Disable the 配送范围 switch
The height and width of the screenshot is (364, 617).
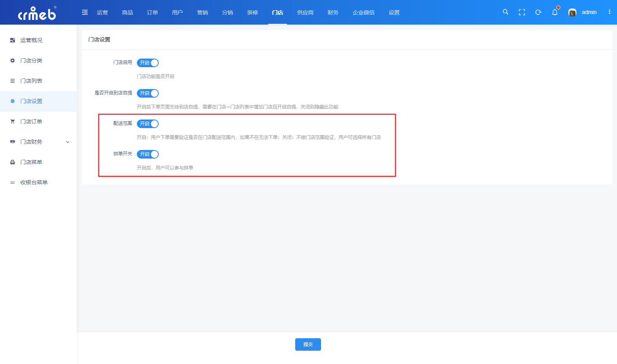(x=148, y=124)
